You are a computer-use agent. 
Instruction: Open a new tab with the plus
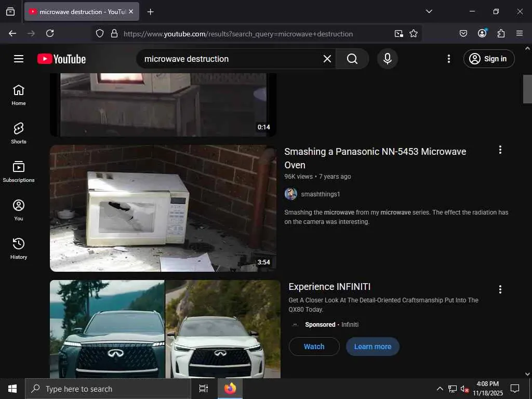point(151,12)
